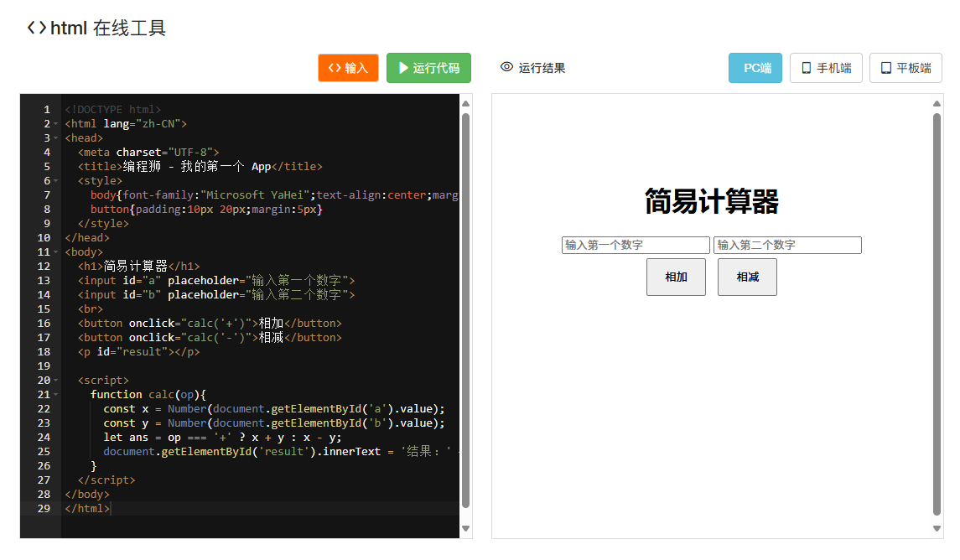
Task: Collapse the function fold arrow on line 21
Action: 55,395
